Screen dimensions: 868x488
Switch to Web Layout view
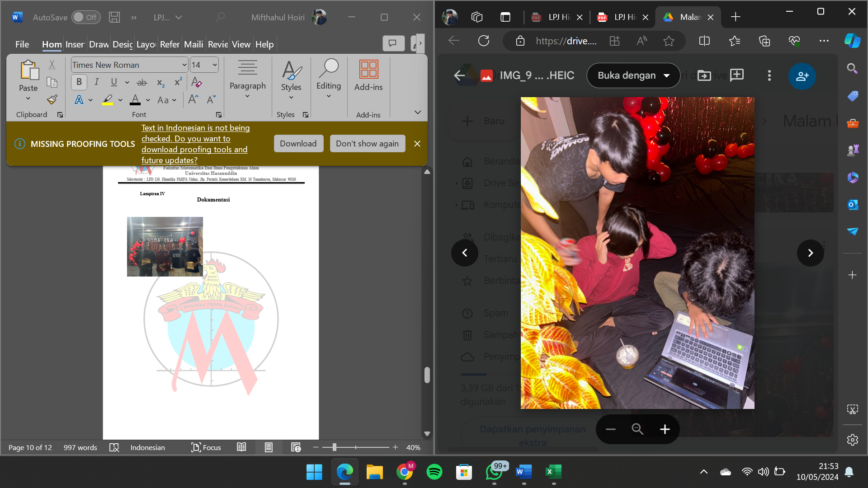296,447
